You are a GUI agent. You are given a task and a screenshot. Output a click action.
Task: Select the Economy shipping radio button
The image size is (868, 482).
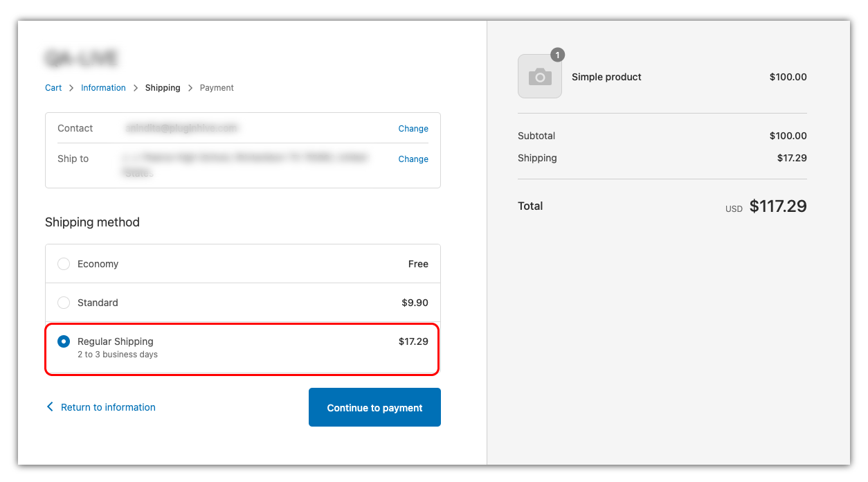pos(64,264)
